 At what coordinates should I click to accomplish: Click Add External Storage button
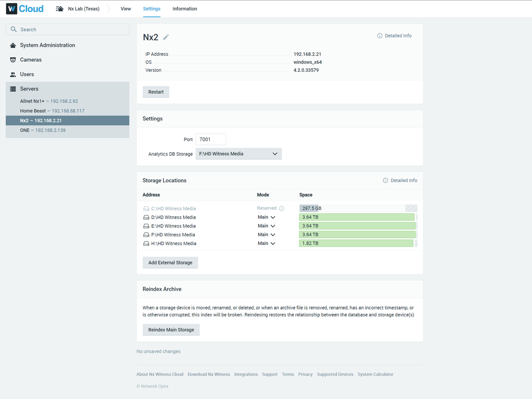(x=170, y=262)
